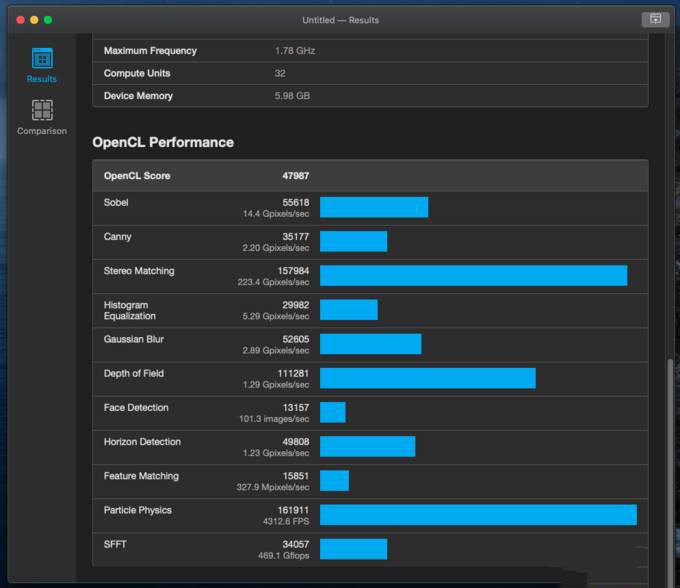This screenshot has height=588, width=680.
Task: Click Canny score 35177
Action: [296, 237]
